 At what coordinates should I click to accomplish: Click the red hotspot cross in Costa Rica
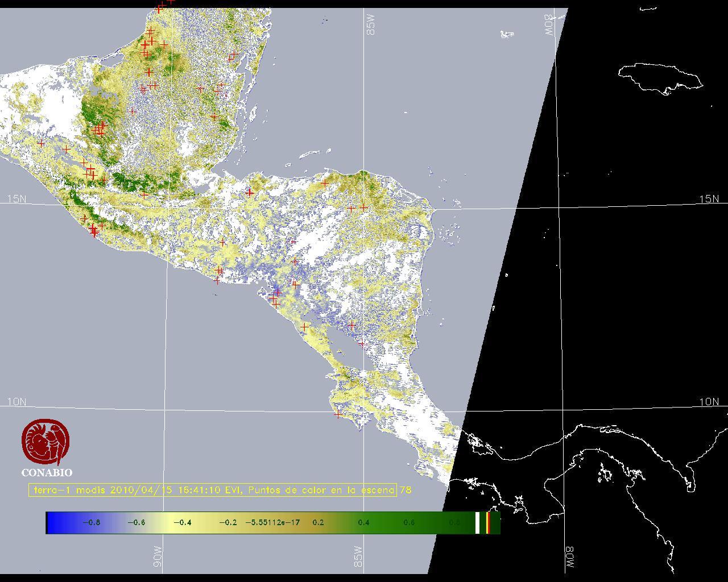tap(338, 414)
